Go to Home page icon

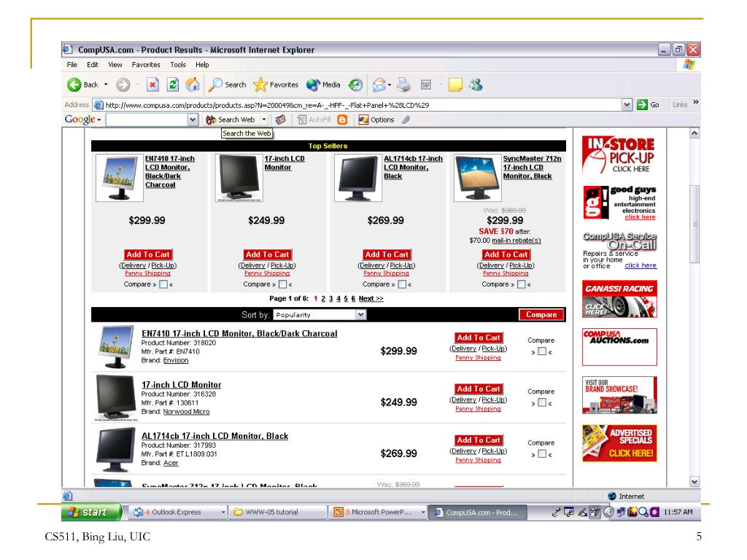[193, 85]
